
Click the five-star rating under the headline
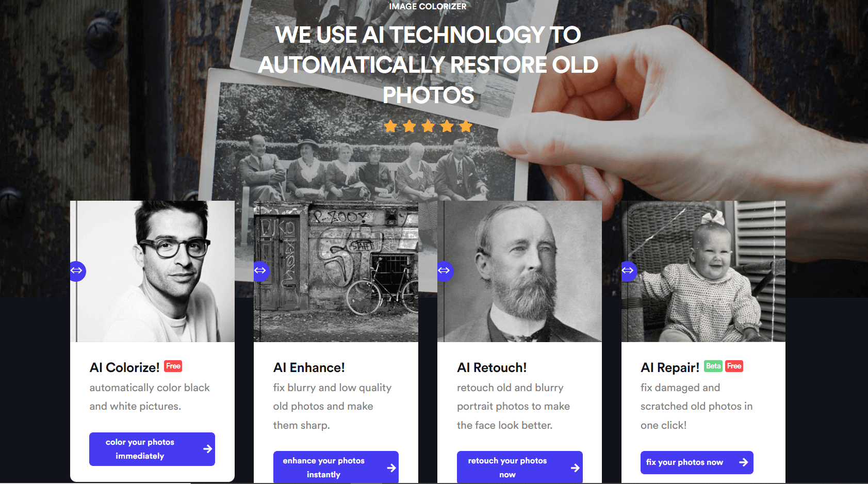[x=428, y=126]
